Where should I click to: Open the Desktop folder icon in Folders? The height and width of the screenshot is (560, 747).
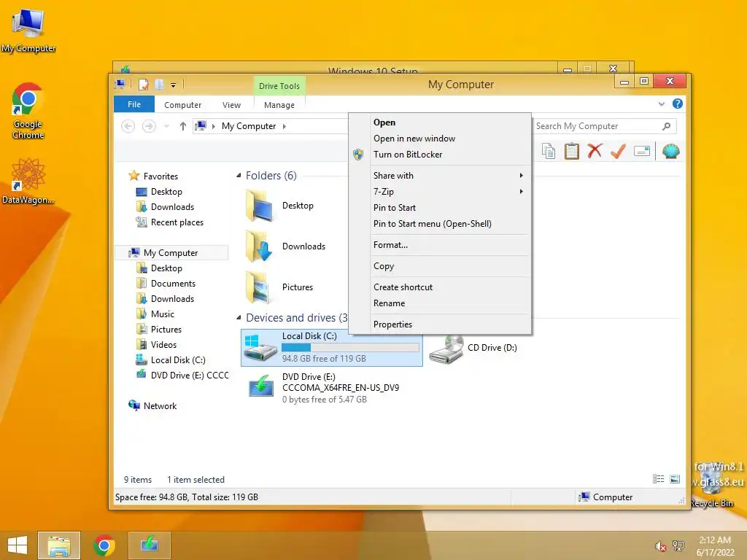[x=260, y=206]
